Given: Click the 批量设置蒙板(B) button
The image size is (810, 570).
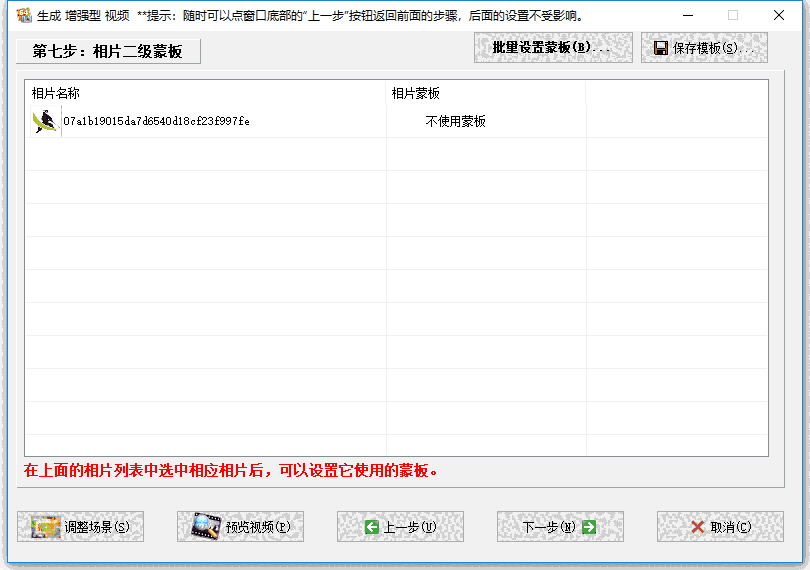Looking at the screenshot, I should coord(553,48).
